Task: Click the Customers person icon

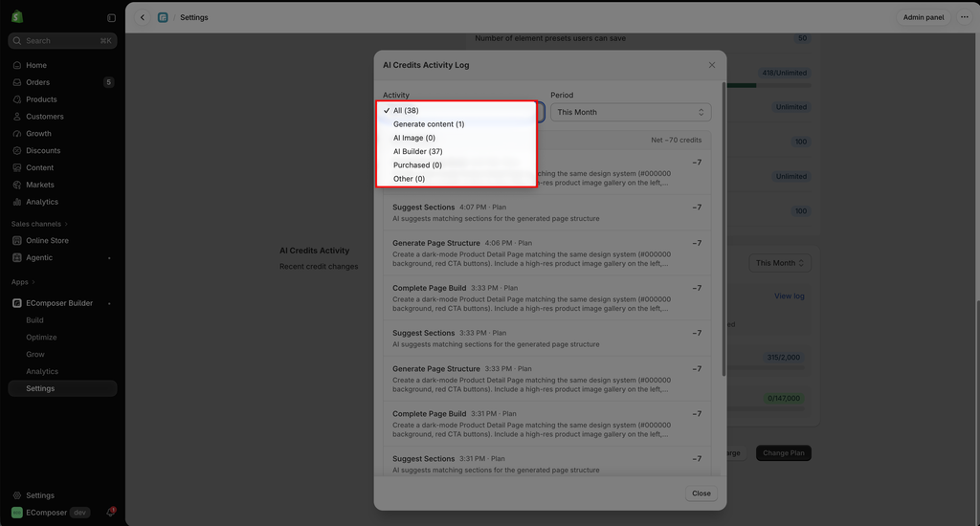Action: click(x=17, y=116)
